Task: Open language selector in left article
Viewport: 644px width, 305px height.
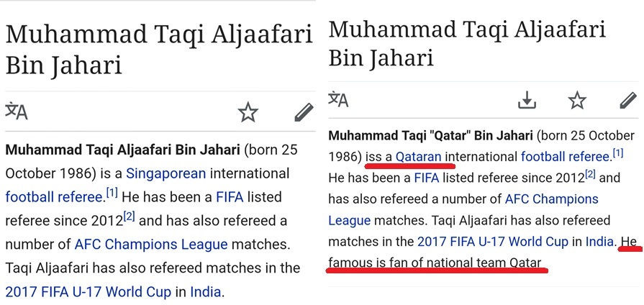Action: (x=17, y=111)
